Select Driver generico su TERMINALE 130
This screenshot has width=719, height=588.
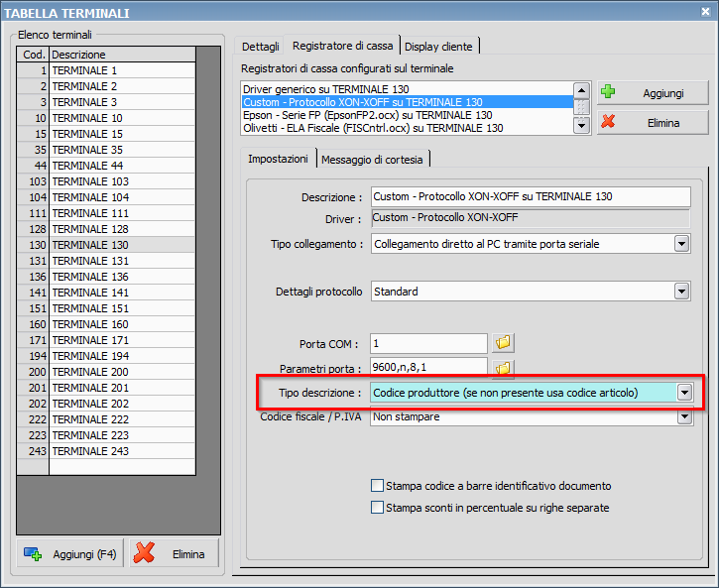(x=408, y=89)
